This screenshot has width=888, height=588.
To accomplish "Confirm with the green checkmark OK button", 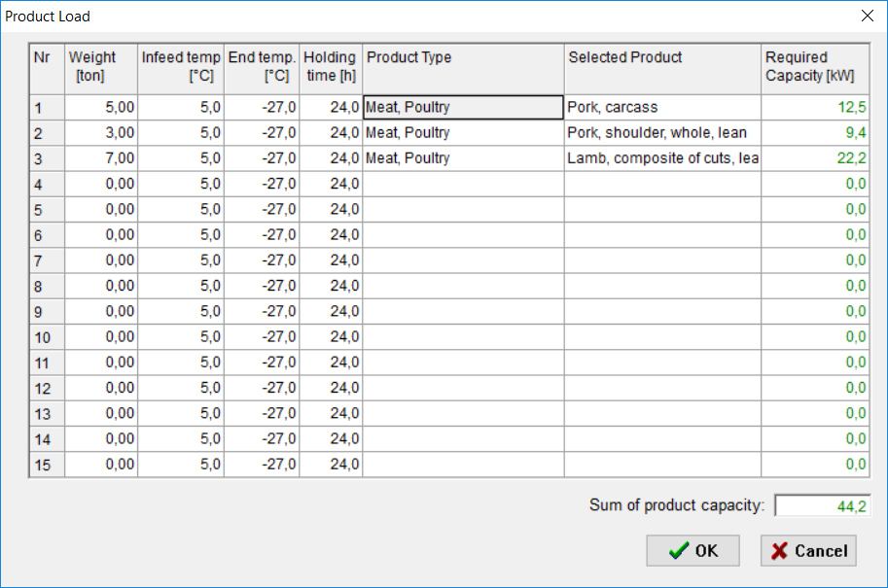I will (x=693, y=551).
